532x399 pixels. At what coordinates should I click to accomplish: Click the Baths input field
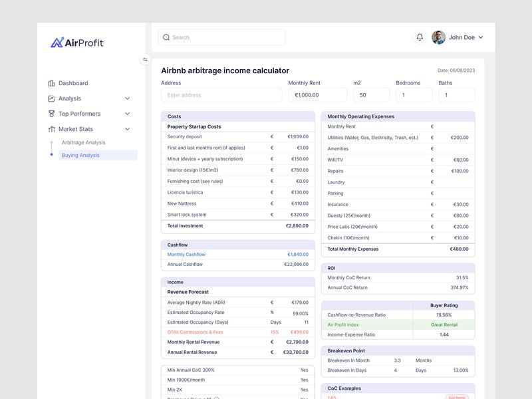coord(457,95)
